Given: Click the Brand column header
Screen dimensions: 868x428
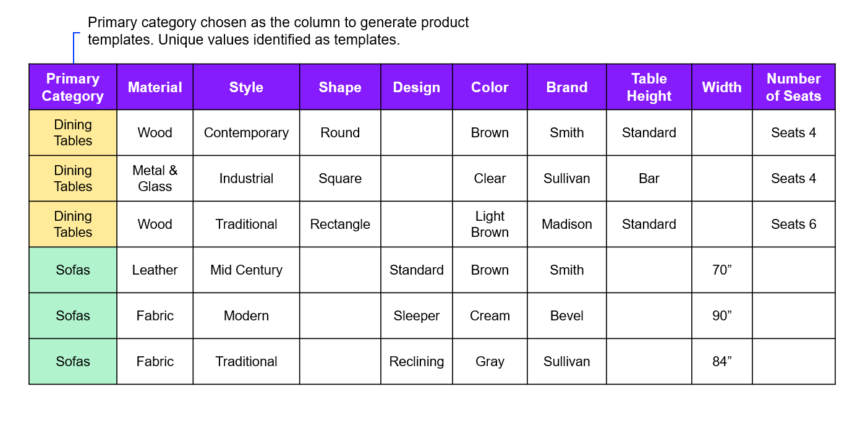Looking at the screenshot, I should coord(567,87).
